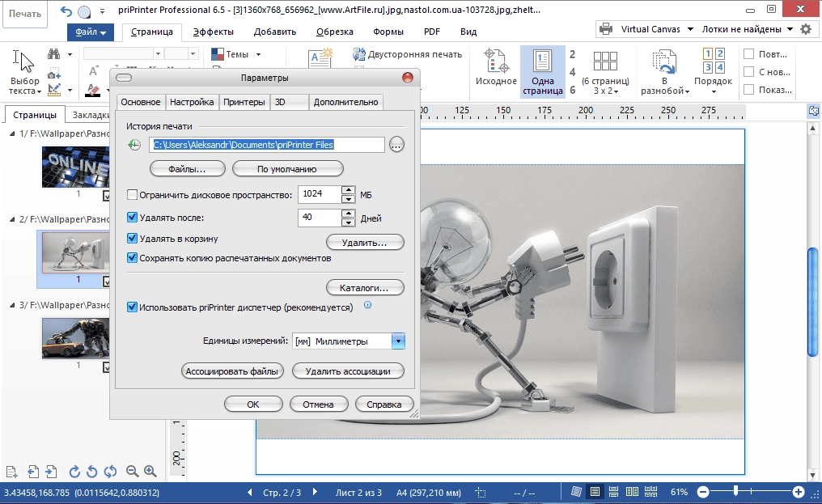Click the Каталоги... button
Image resolution: width=822 pixels, height=504 pixels.
click(x=365, y=287)
